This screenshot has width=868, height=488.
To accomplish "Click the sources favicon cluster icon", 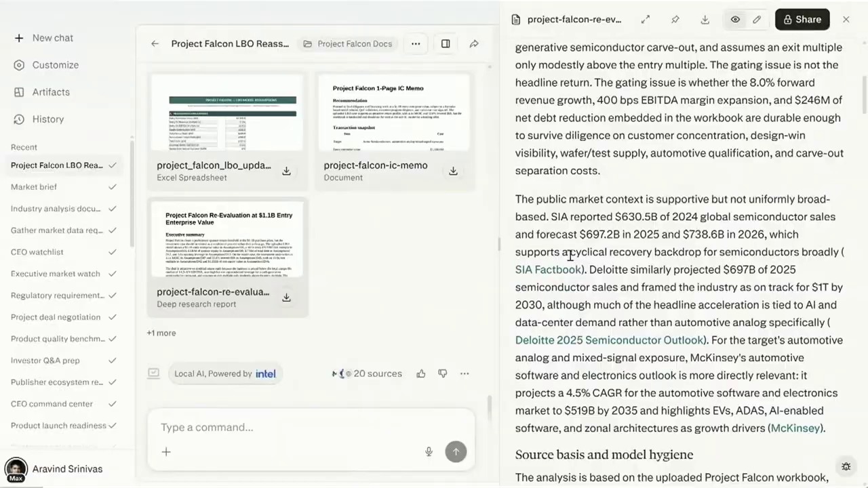I will (341, 373).
